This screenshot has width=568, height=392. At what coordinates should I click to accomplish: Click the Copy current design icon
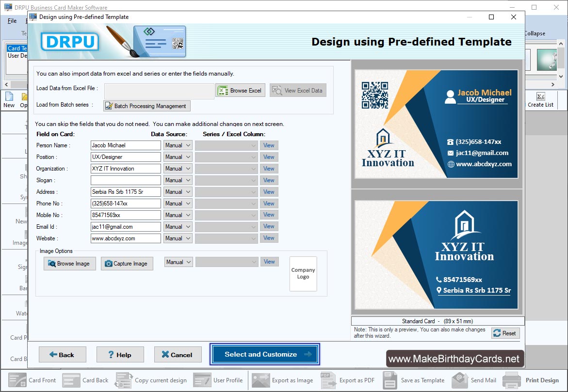124,380
